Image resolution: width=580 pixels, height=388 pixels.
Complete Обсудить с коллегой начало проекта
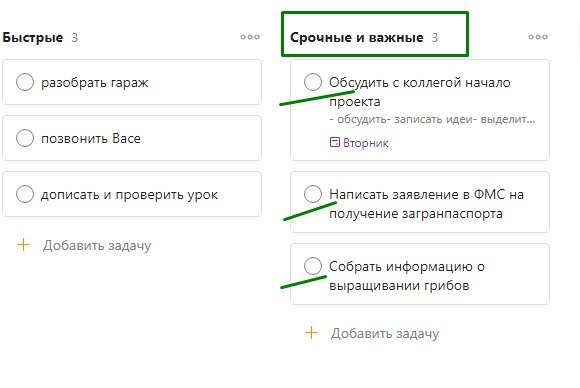[313, 82]
